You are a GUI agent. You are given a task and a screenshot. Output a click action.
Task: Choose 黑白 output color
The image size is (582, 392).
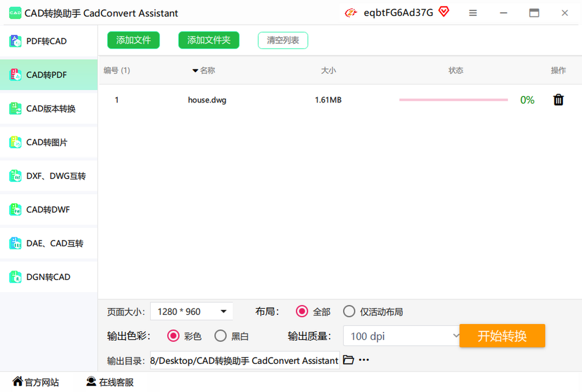pos(221,336)
